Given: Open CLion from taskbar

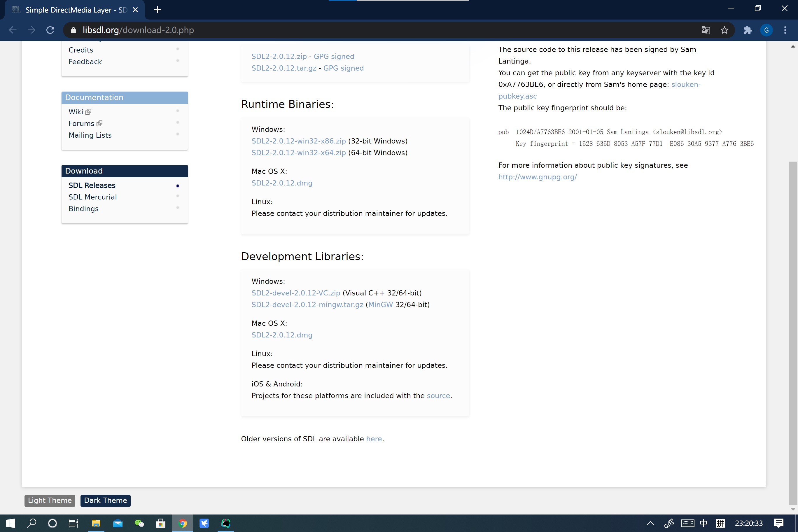Looking at the screenshot, I should pos(226,523).
